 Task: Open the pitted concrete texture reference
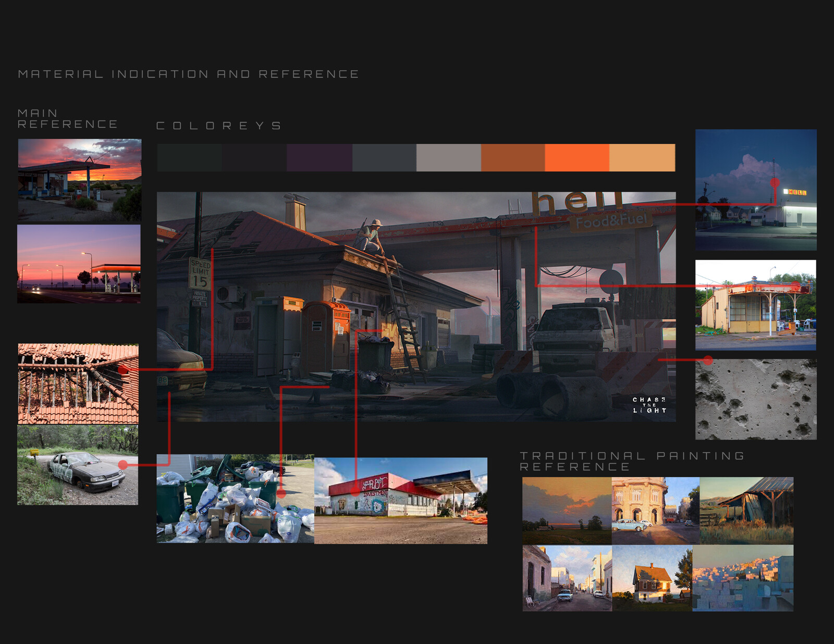click(756, 399)
